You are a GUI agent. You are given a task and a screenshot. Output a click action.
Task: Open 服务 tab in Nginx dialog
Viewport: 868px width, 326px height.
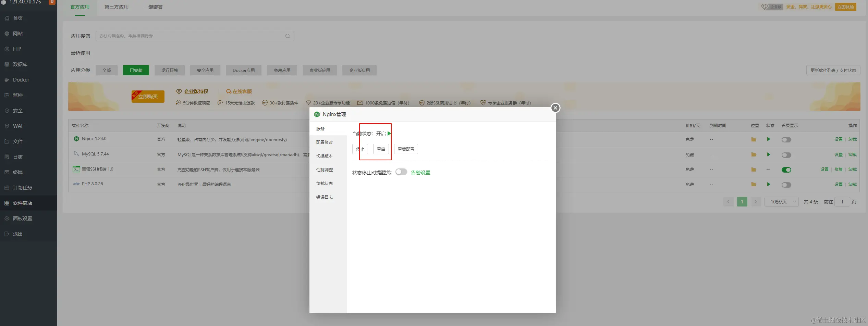click(328, 129)
